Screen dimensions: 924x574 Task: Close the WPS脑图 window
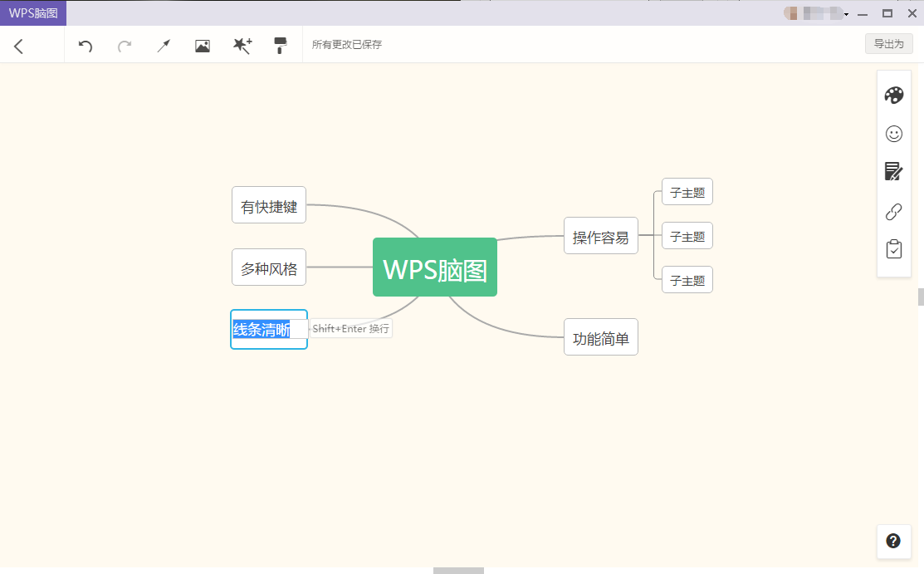click(x=912, y=13)
